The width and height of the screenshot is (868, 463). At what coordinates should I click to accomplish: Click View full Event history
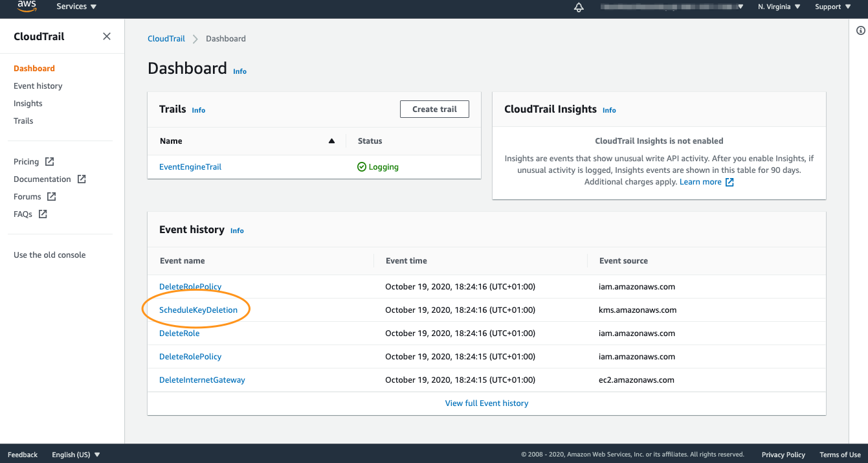coord(487,403)
